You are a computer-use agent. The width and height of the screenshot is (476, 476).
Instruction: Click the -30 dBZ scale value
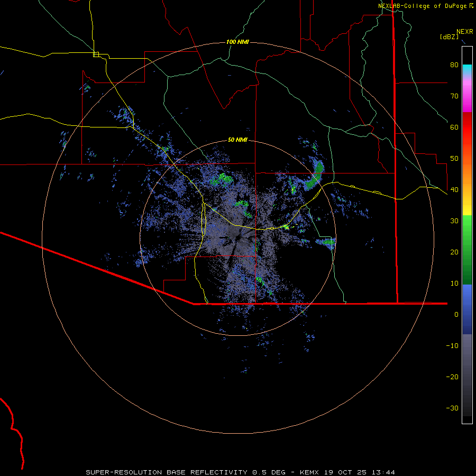452,408
